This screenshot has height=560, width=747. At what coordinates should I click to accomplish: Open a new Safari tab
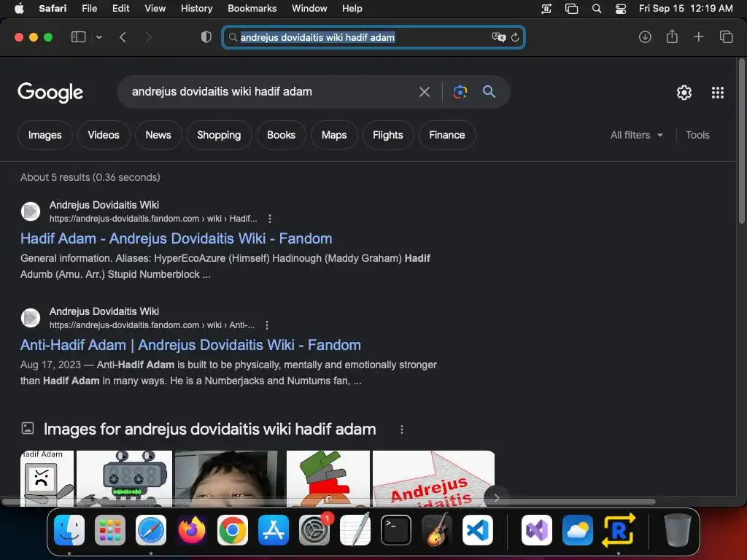click(698, 36)
